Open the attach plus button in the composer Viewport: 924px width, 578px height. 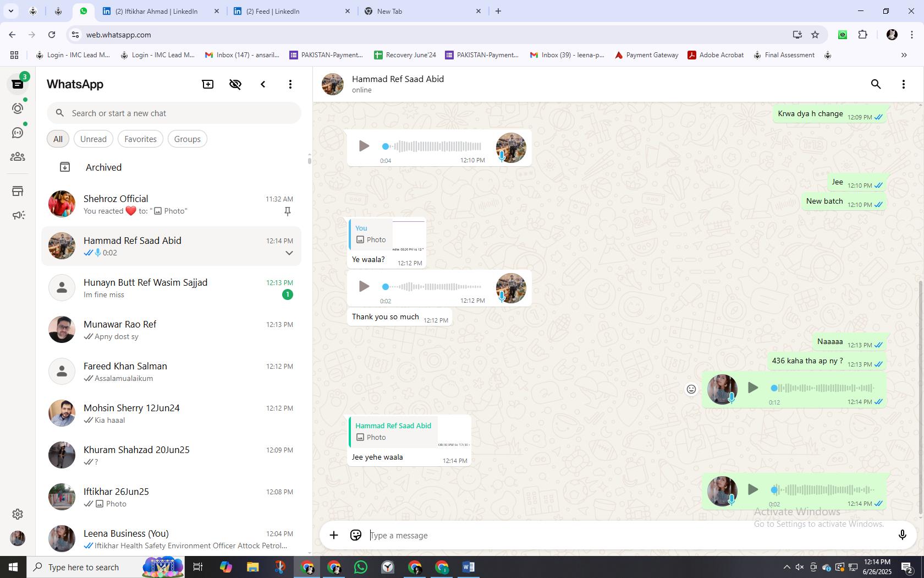[334, 535]
